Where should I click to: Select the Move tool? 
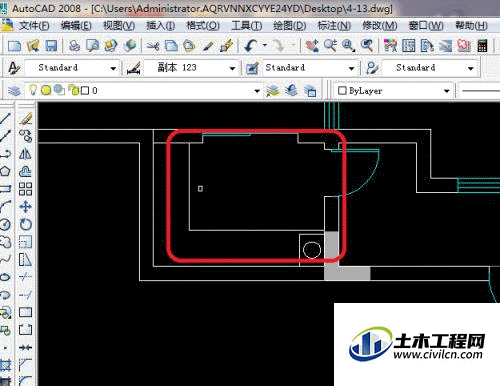coord(26,207)
